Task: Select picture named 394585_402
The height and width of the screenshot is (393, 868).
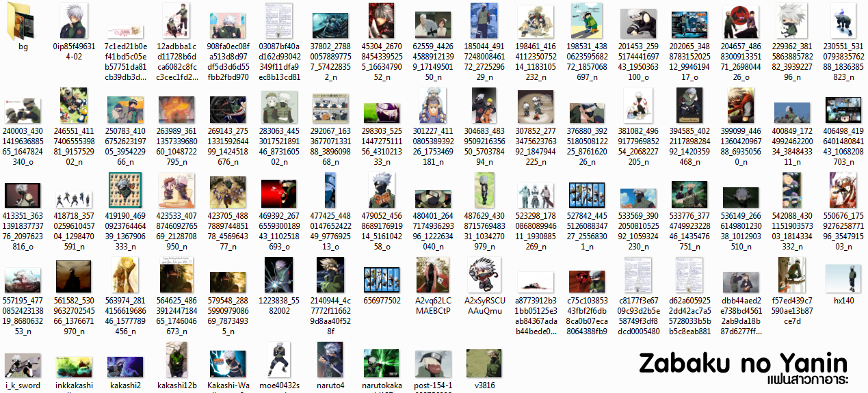Action: click(x=689, y=105)
